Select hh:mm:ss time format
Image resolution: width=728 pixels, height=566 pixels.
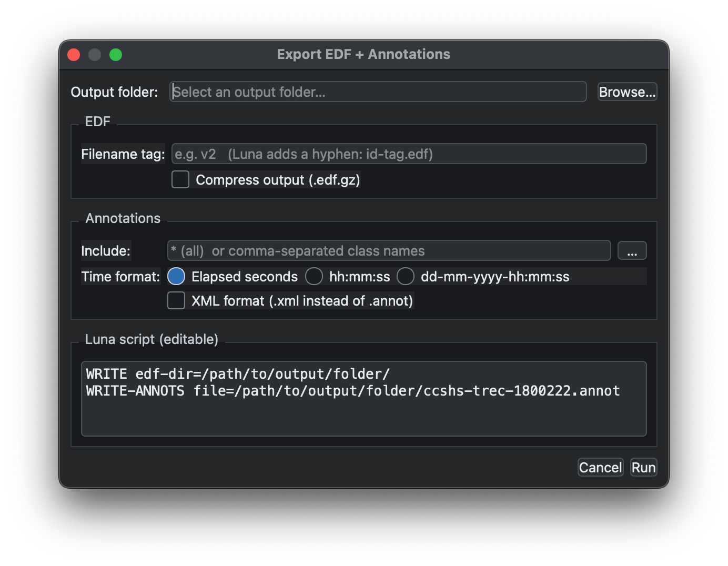pos(314,277)
